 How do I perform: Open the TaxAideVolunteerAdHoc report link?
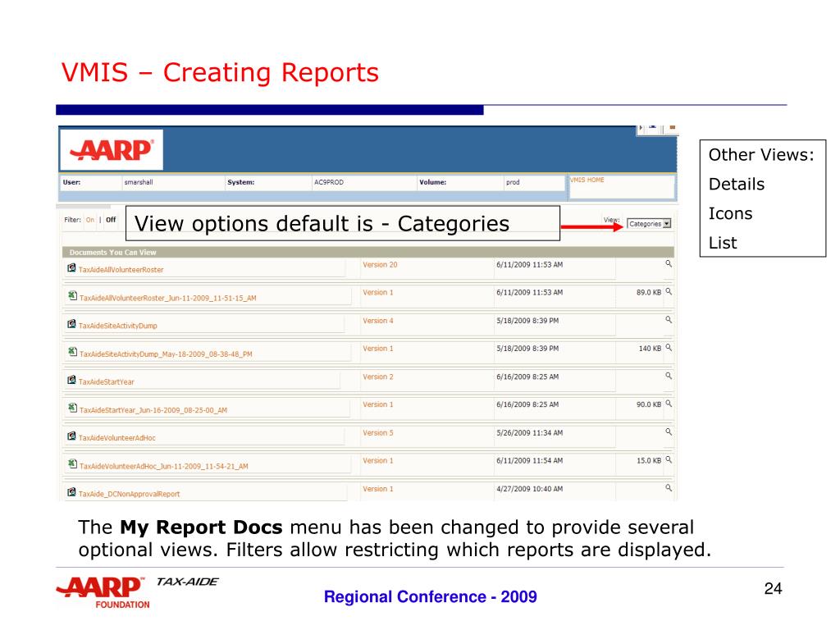[x=116, y=438]
